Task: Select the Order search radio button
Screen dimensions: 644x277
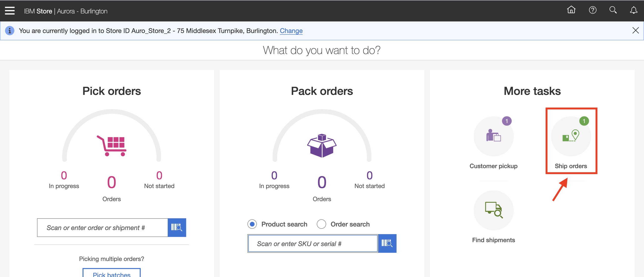Action: click(x=321, y=224)
